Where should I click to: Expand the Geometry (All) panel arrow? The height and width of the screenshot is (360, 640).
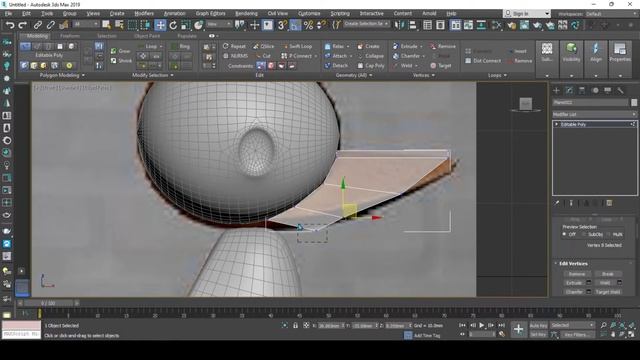point(371,75)
